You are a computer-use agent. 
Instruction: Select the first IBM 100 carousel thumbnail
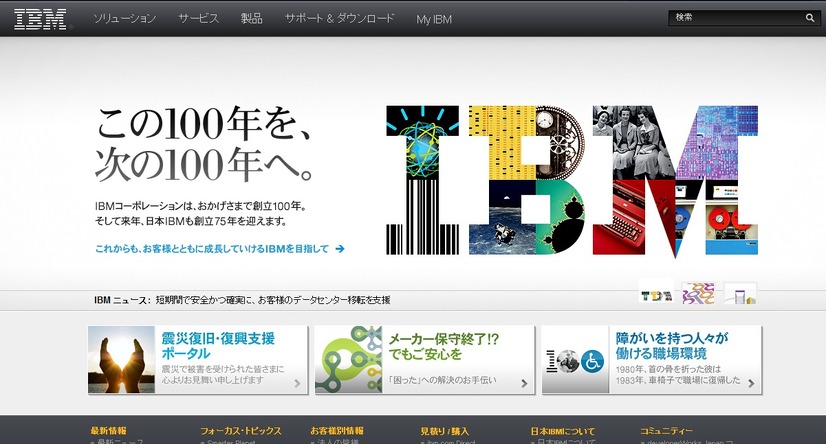656,292
